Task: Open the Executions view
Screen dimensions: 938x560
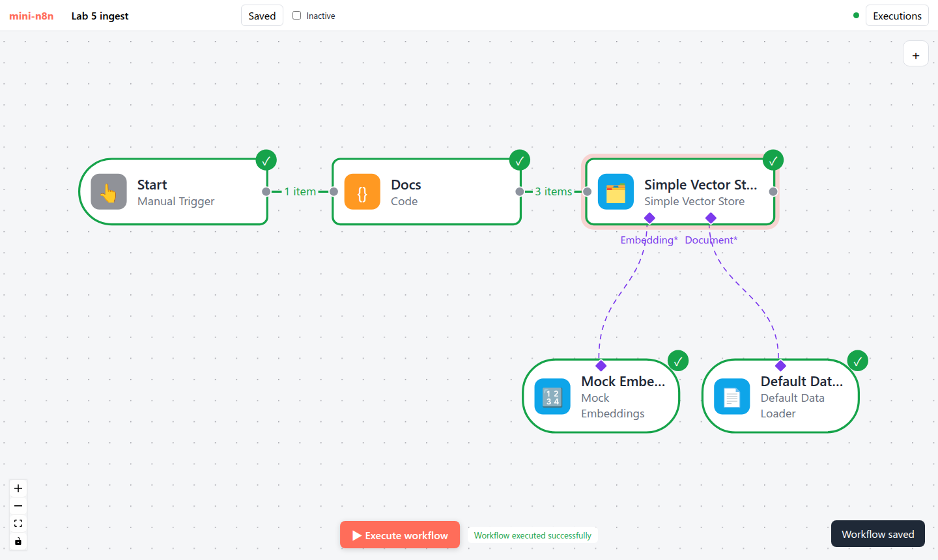Action: click(897, 16)
